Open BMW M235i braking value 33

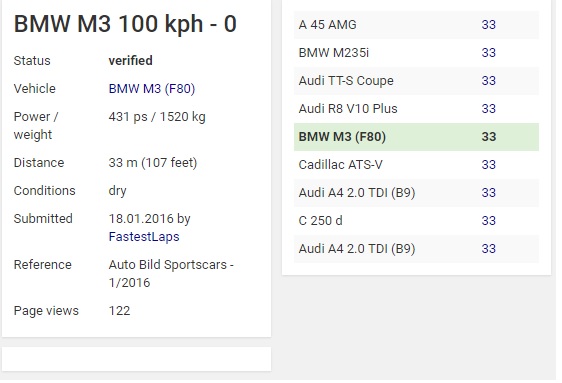(x=489, y=53)
